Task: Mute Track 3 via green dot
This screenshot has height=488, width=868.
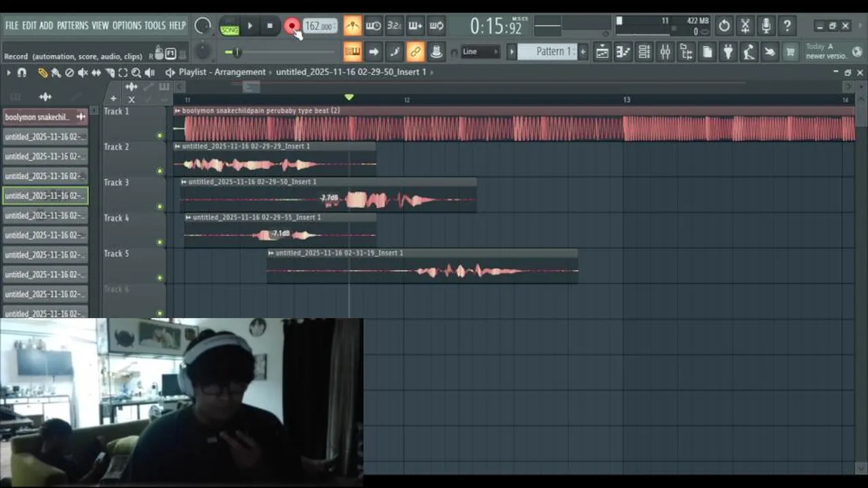Action: point(160,207)
